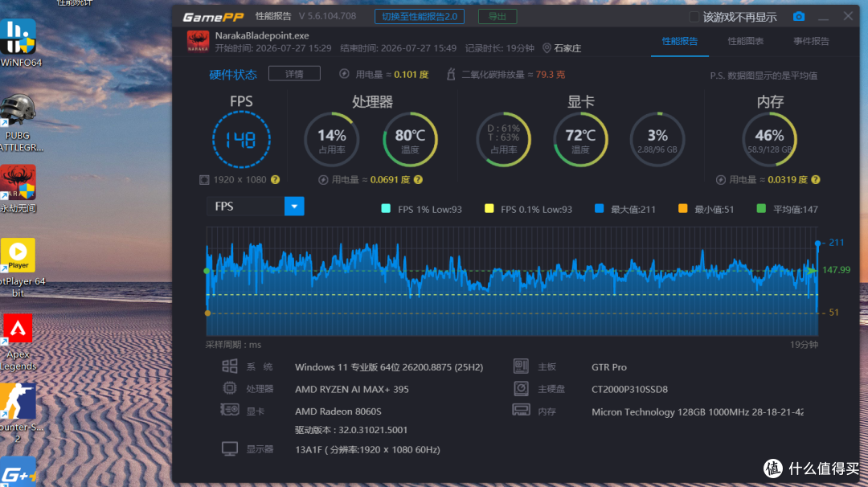Click the 平均值 green legend swatch

point(761,209)
